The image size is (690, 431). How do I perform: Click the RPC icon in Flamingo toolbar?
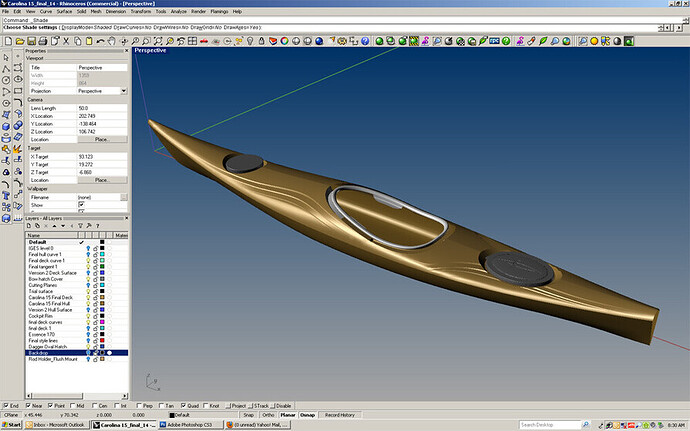pyautogui.click(x=494, y=41)
